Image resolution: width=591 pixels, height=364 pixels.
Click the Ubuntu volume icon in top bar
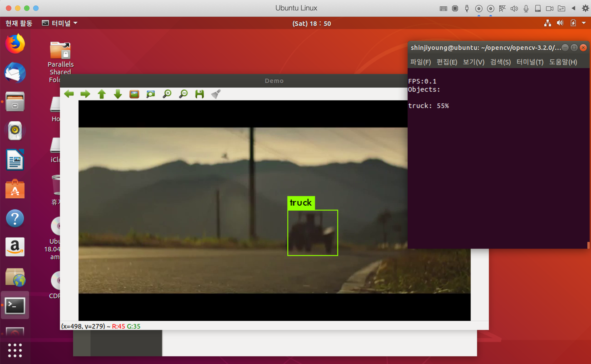(560, 23)
